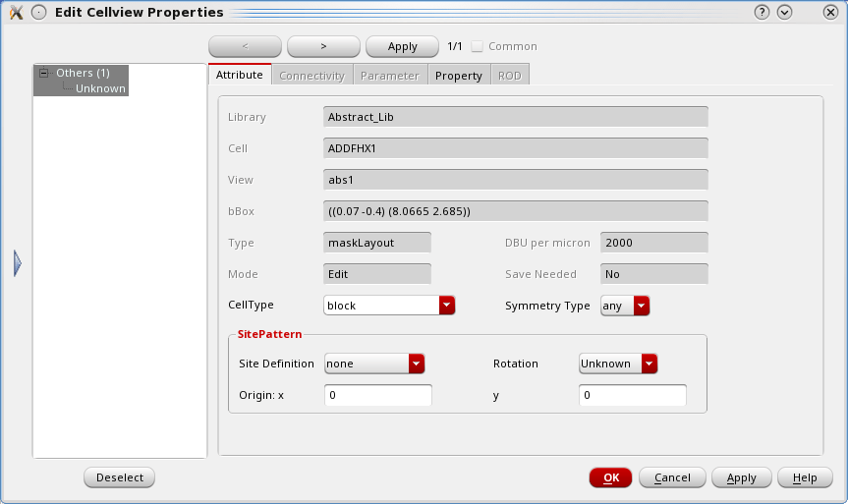This screenshot has height=504, width=848.
Task: Click the down-chevron shade window icon
Action: tap(784, 12)
